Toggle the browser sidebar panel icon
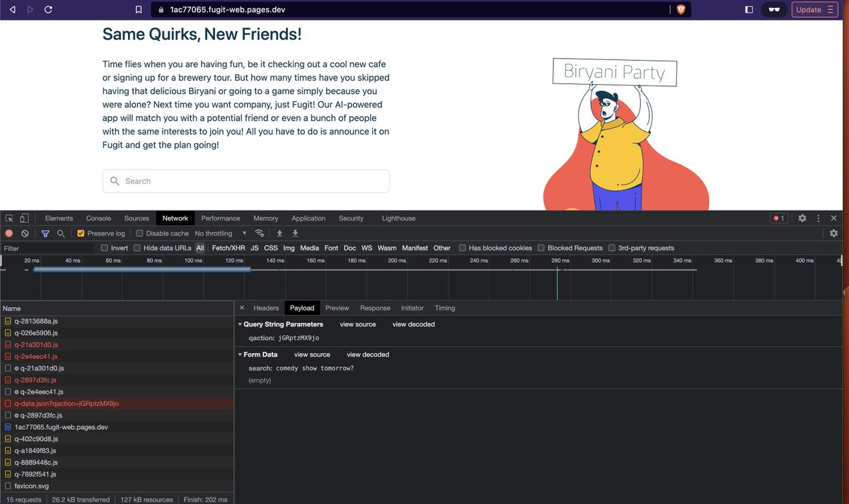Image resolution: width=849 pixels, height=504 pixels. point(749,10)
